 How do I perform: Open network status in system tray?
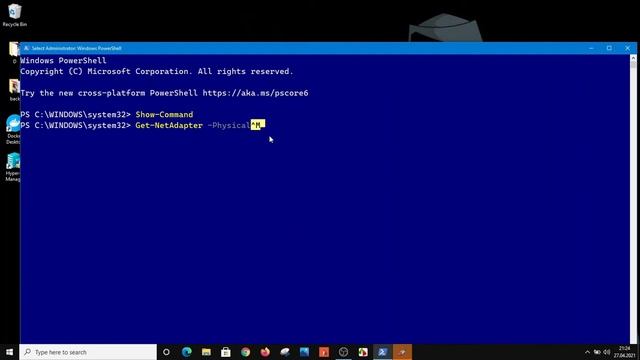click(x=597, y=352)
